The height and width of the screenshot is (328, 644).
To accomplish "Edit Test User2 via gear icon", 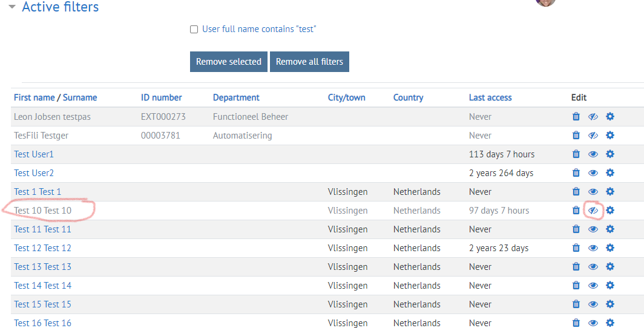I will tap(610, 173).
